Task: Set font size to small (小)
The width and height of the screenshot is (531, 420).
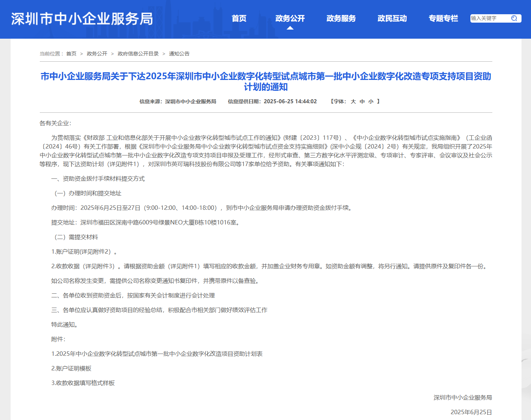Action: click(x=371, y=101)
